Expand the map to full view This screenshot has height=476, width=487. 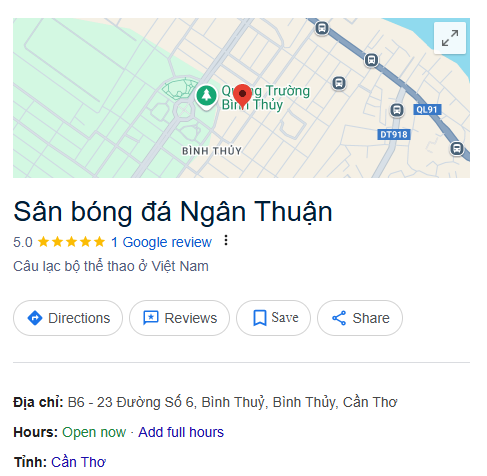(x=449, y=38)
